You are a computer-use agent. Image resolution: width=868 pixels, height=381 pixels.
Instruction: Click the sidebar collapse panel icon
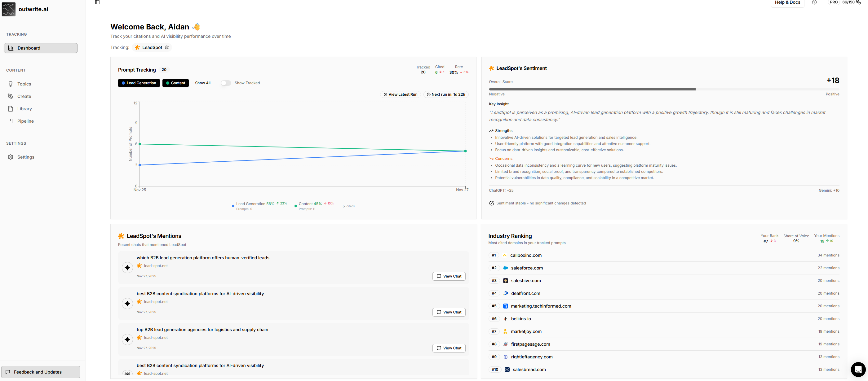tap(97, 2)
